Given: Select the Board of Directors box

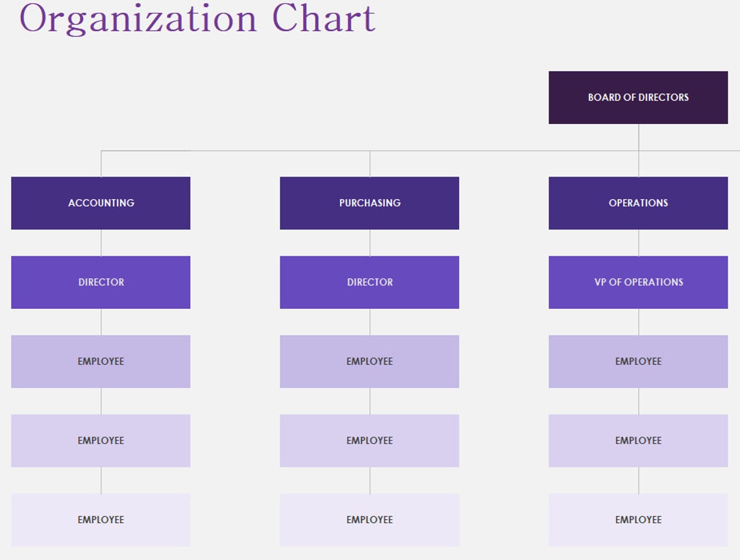Looking at the screenshot, I should (638, 97).
